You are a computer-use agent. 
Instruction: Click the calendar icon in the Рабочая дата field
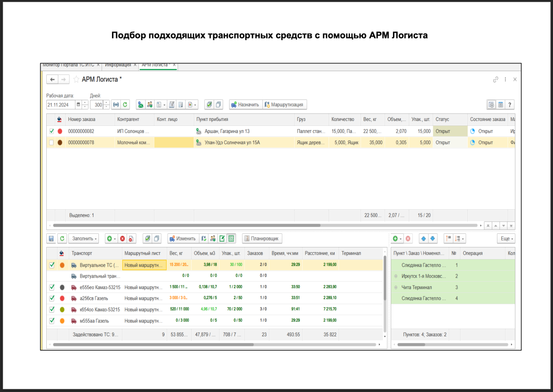tap(78, 105)
